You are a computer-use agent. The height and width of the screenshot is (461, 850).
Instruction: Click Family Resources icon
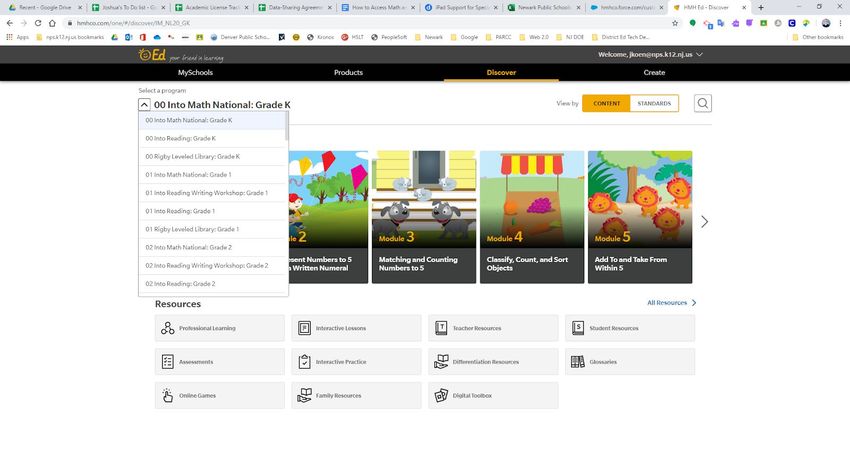(x=305, y=395)
